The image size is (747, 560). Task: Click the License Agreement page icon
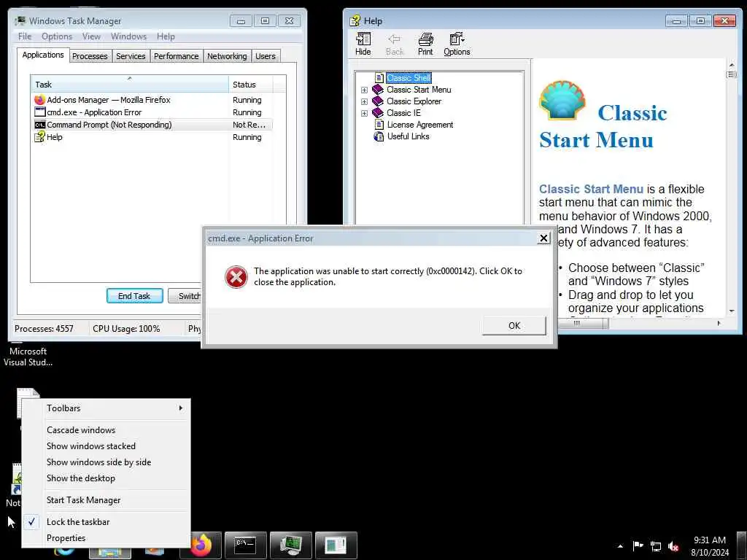pos(379,125)
